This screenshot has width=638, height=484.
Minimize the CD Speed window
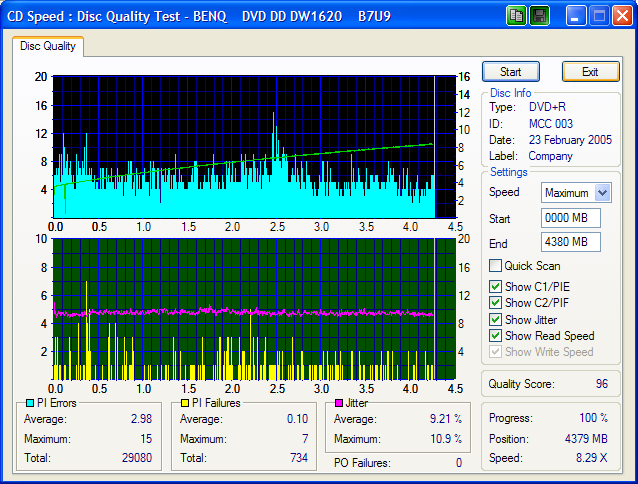pyautogui.click(x=576, y=16)
